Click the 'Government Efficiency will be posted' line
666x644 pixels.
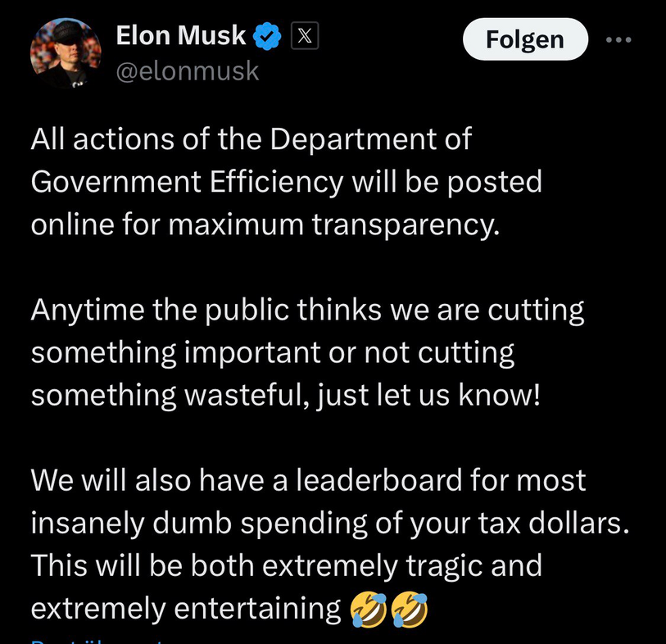click(x=286, y=181)
